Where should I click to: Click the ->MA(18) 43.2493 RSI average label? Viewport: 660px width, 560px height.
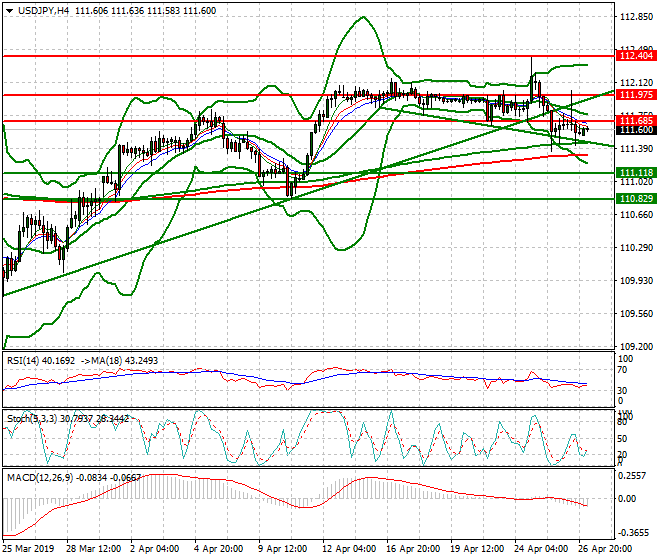tap(119, 361)
